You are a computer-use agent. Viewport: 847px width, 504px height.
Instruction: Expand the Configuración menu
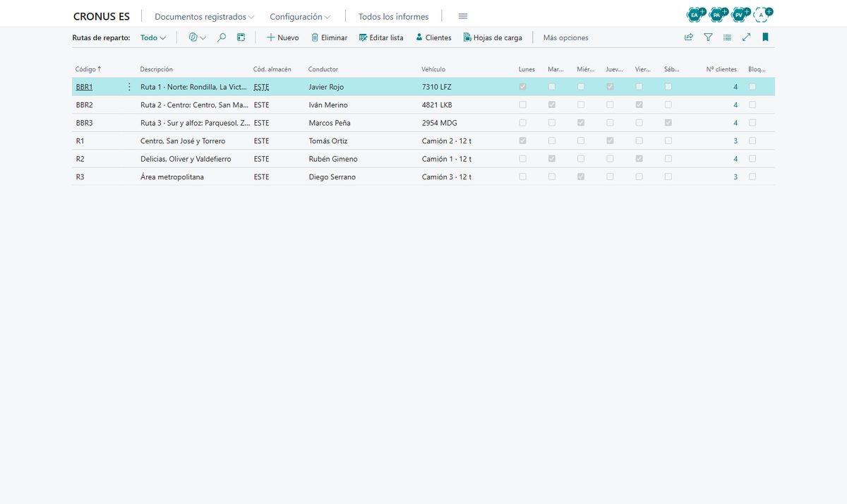tap(300, 16)
